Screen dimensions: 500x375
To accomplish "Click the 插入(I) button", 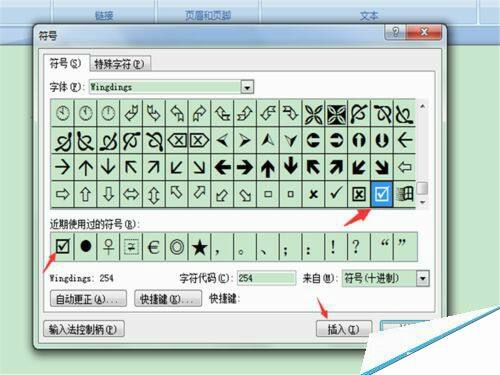I will [344, 329].
